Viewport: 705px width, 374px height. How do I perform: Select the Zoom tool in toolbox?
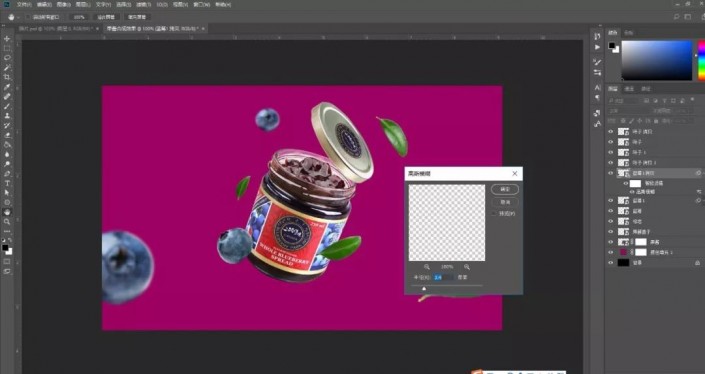pyautogui.click(x=7, y=222)
